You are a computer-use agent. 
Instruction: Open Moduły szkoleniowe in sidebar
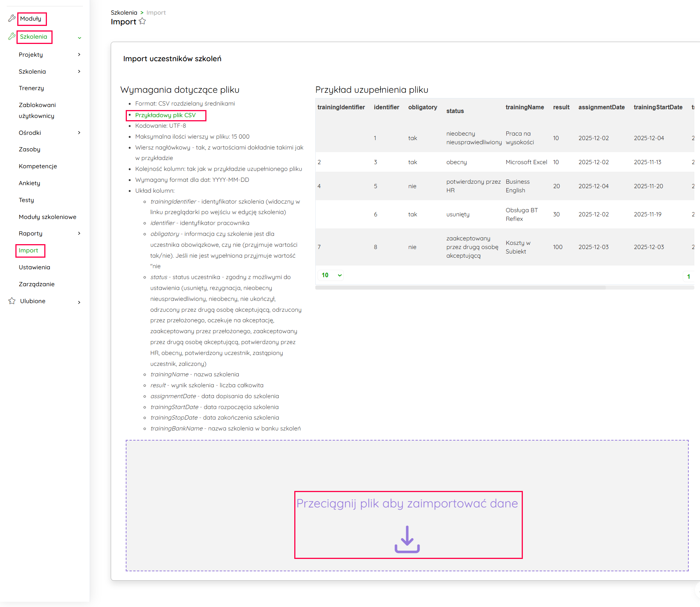[x=47, y=217]
